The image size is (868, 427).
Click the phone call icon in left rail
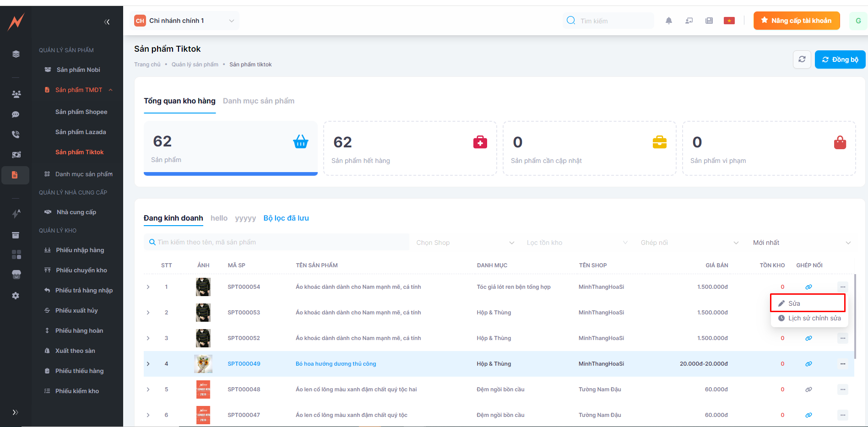(x=16, y=135)
